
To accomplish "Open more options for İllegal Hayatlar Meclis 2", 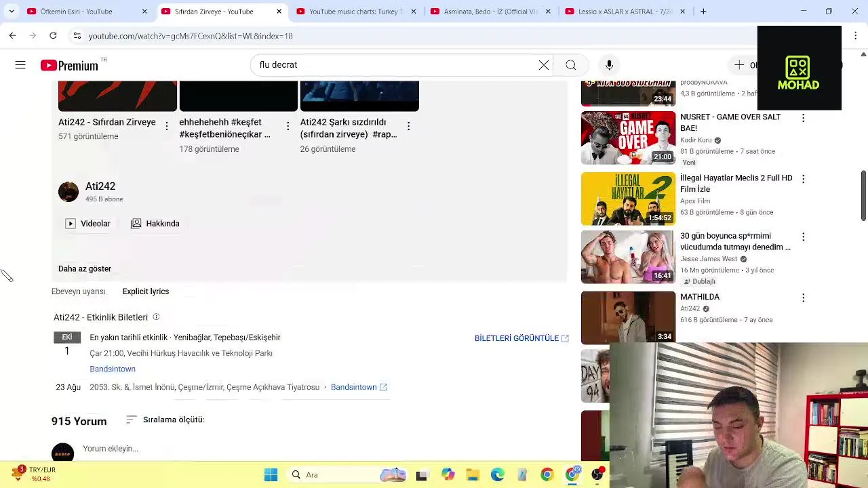I will tap(803, 179).
